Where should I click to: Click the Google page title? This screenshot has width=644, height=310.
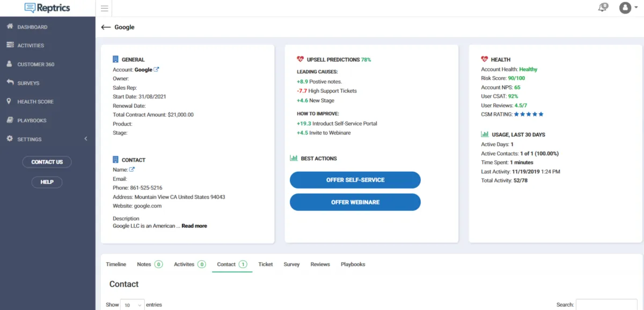pos(125,27)
